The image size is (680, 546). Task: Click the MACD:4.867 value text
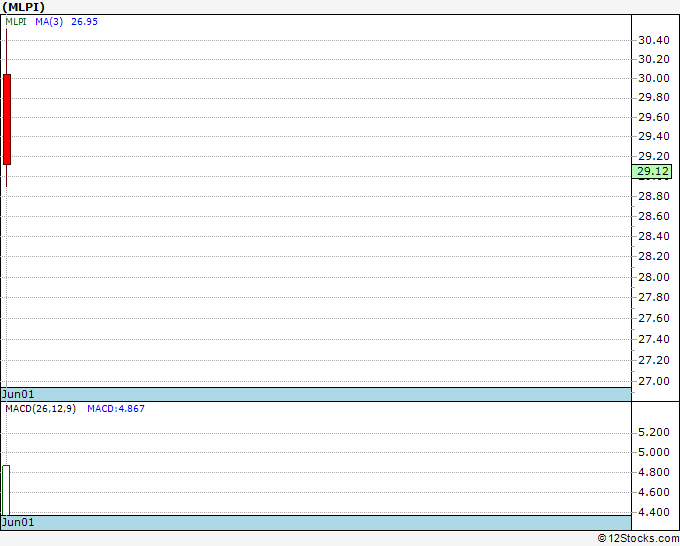[x=116, y=409]
